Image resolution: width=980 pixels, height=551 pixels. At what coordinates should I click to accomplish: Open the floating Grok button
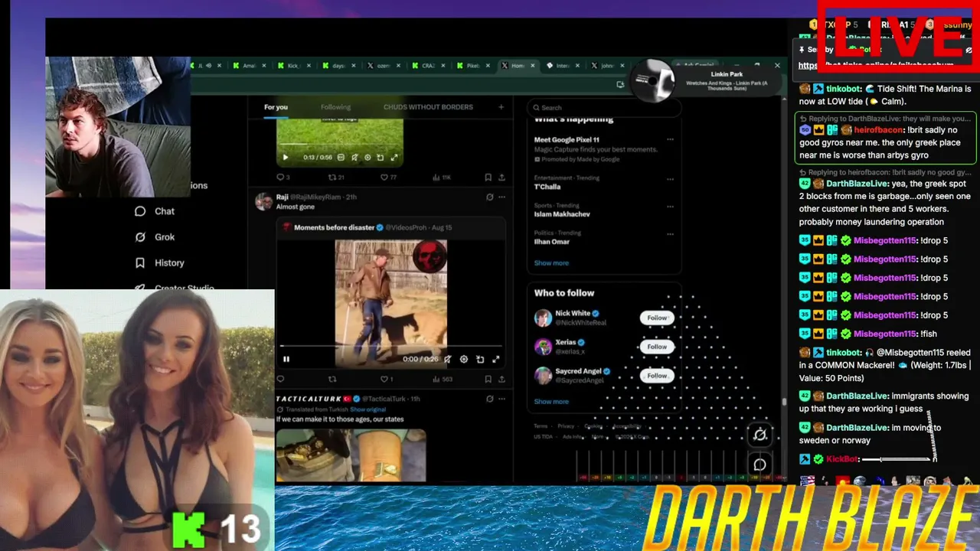pyautogui.click(x=759, y=435)
